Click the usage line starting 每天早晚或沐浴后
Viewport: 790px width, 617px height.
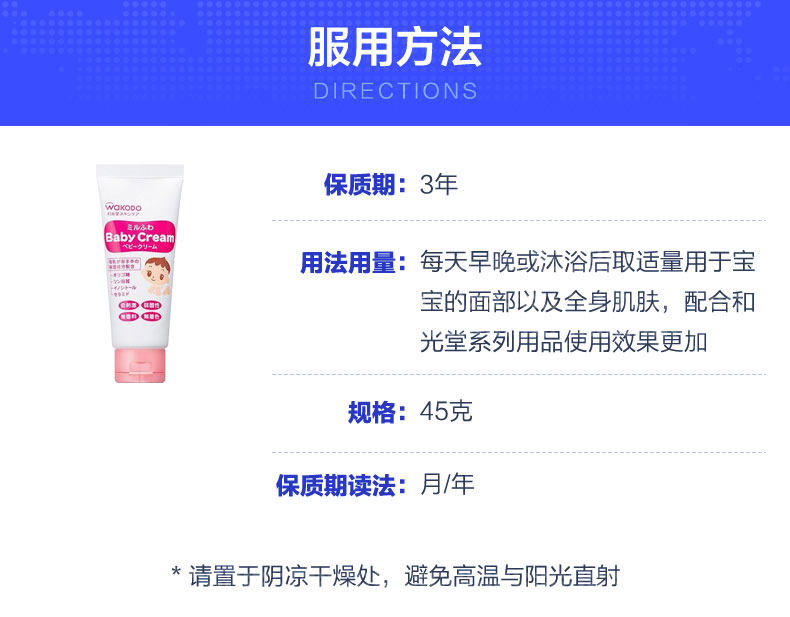point(587,262)
